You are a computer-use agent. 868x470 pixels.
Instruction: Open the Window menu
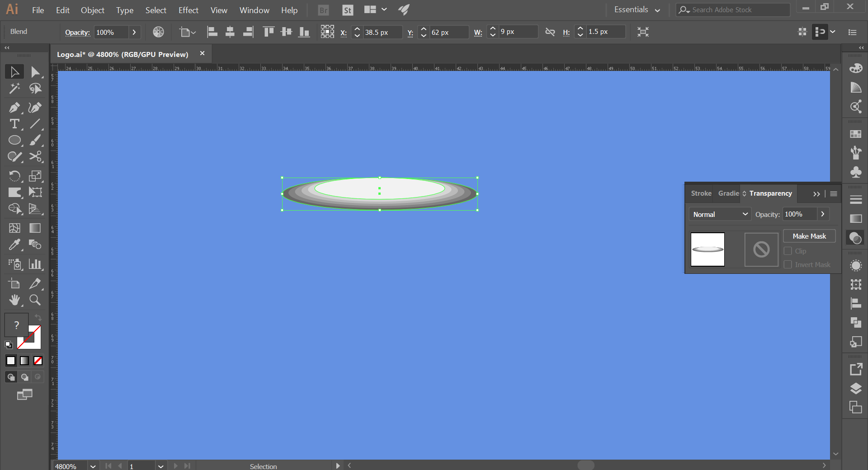point(255,10)
